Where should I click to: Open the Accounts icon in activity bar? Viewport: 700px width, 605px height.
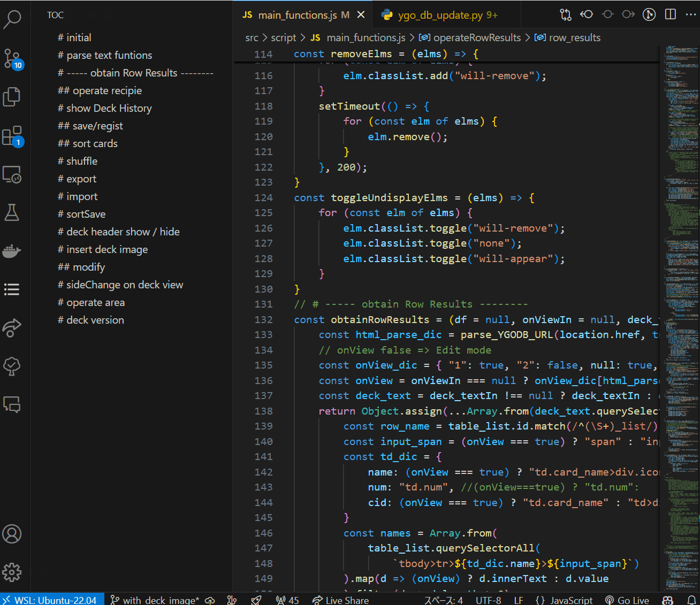click(13, 533)
